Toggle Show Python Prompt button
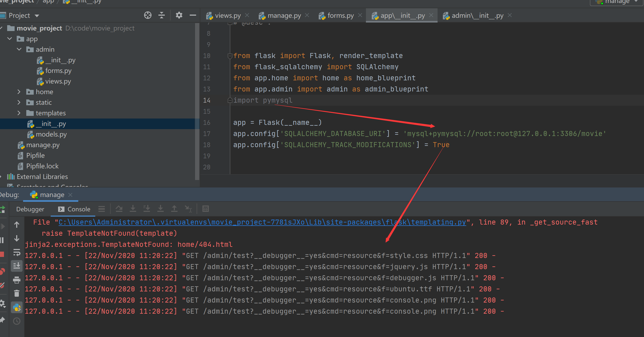 click(x=17, y=308)
